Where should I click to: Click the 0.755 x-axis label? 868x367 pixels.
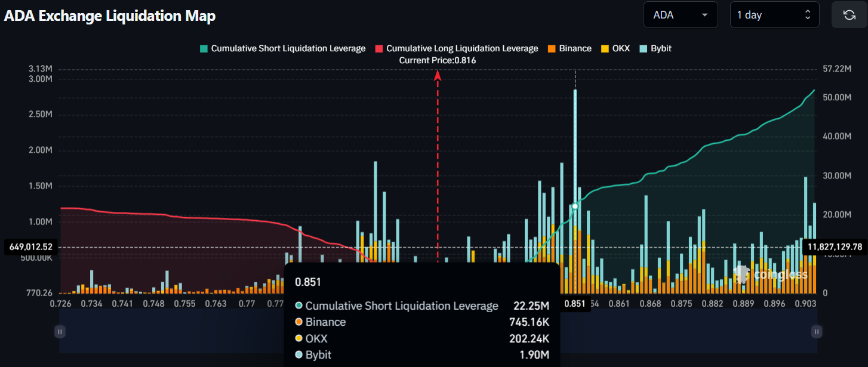[184, 304]
